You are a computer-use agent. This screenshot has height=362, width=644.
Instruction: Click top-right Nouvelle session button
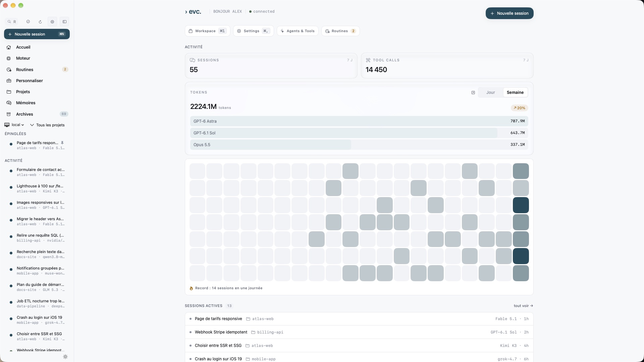[509, 13]
